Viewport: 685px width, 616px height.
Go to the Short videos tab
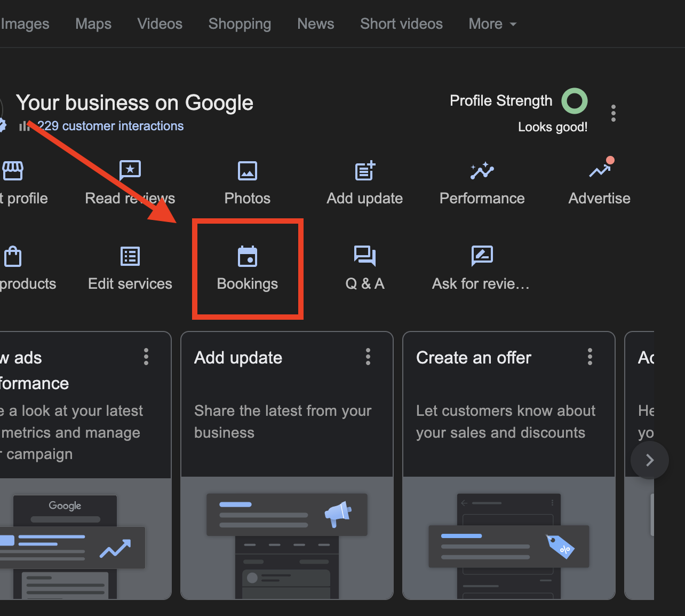pyautogui.click(x=401, y=24)
